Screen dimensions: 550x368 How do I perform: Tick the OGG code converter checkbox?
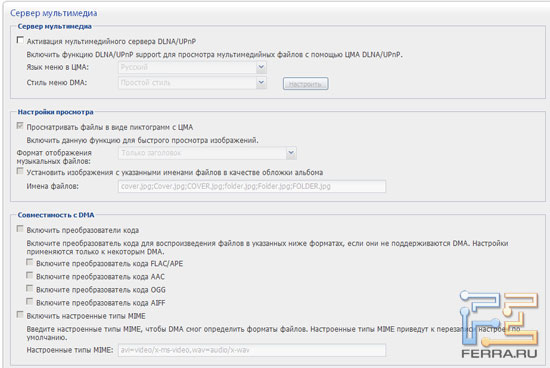click(30, 288)
